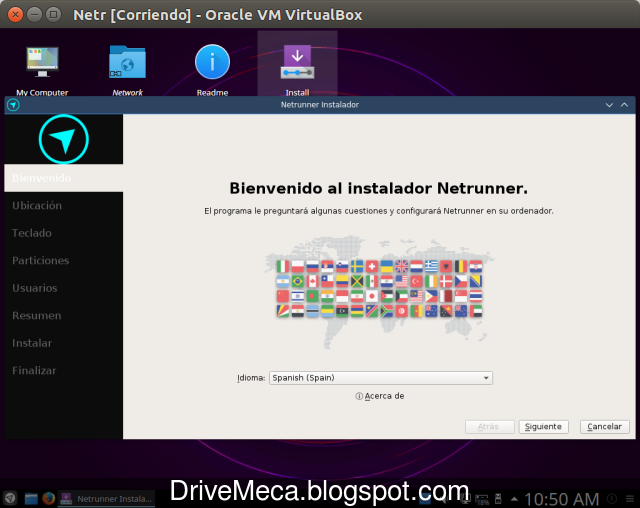Screen dimensions: 640x508
Task: Click the circular info tray icon beside the clock
Action: pos(612,498)
